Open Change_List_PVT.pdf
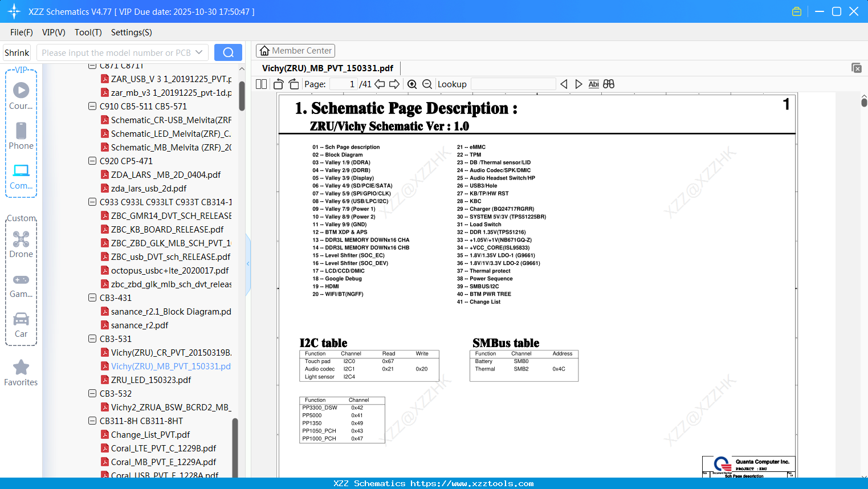This screenshot has width=868, height=489. pos(150,434)
